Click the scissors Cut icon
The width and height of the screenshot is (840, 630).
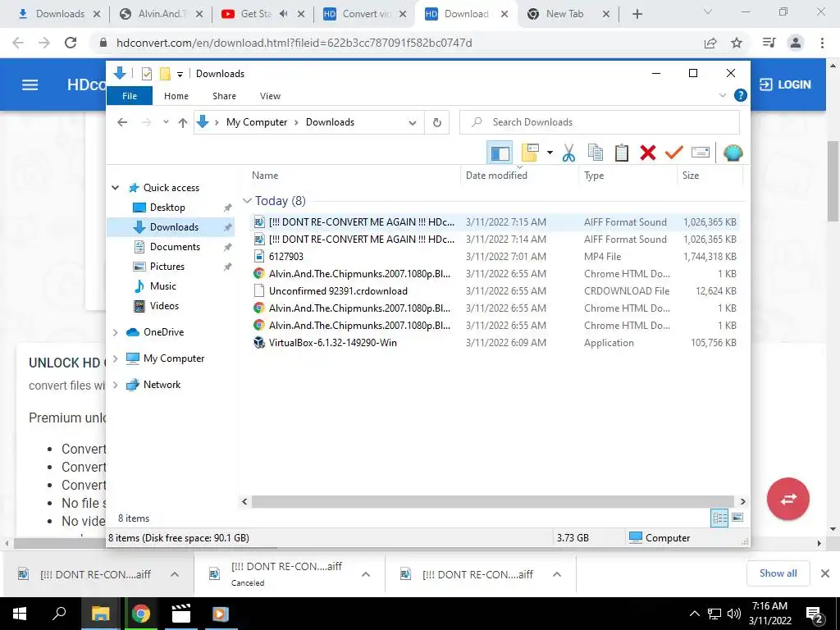coord(568,153)
